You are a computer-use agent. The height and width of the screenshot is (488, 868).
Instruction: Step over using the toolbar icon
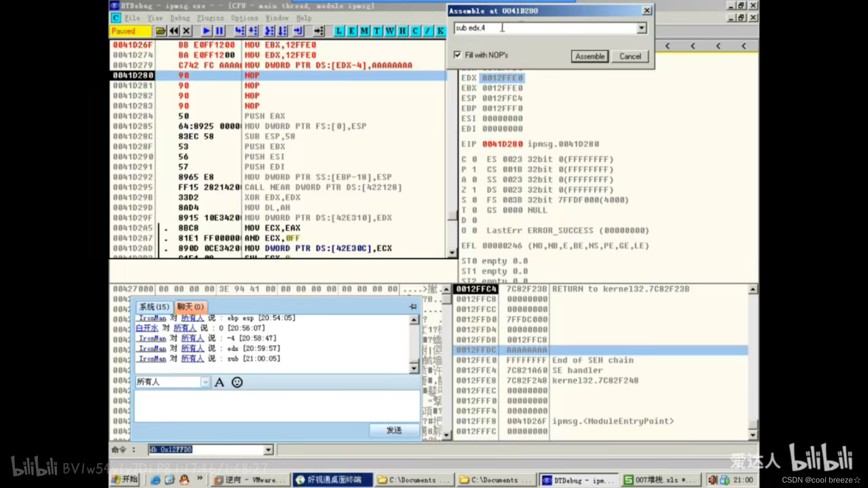tap(253, 31)
